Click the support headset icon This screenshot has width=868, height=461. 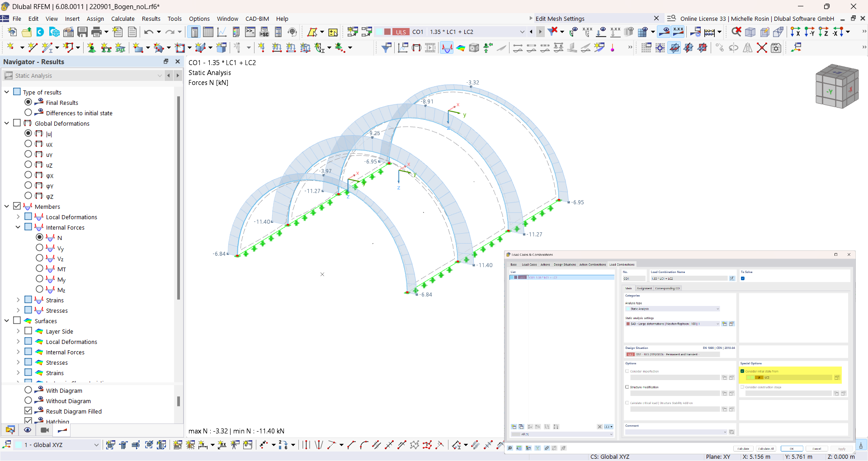(x=292, y=32)
